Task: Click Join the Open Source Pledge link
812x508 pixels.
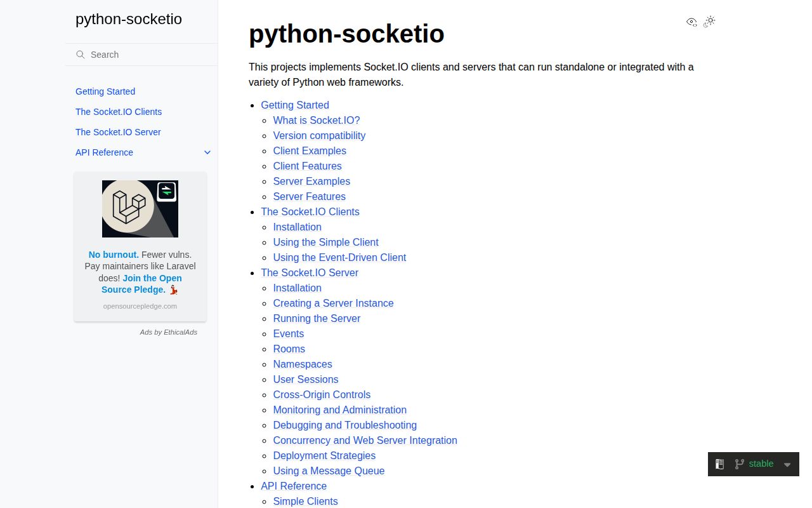Action: pyautogui.click(x=142, y=284)
